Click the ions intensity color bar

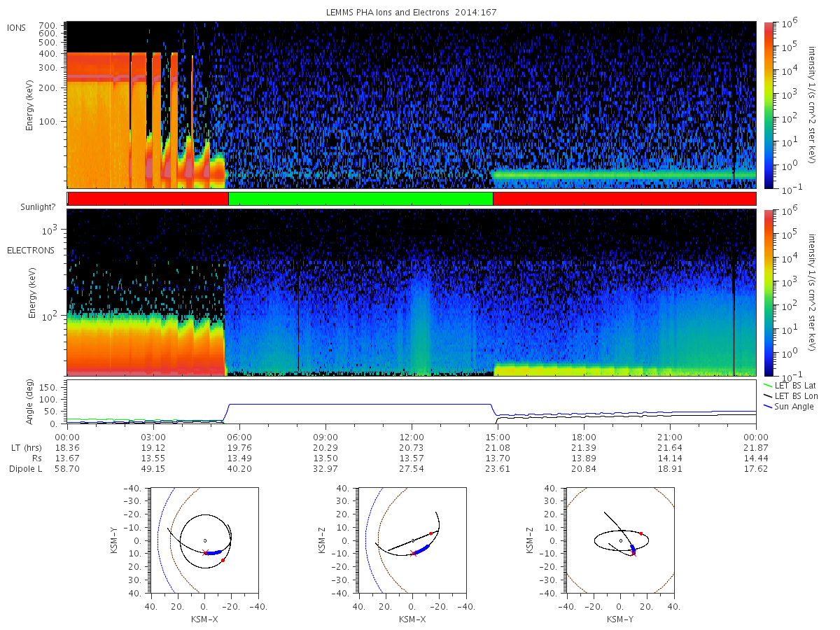pyautogui.click(x=768, y=105)
